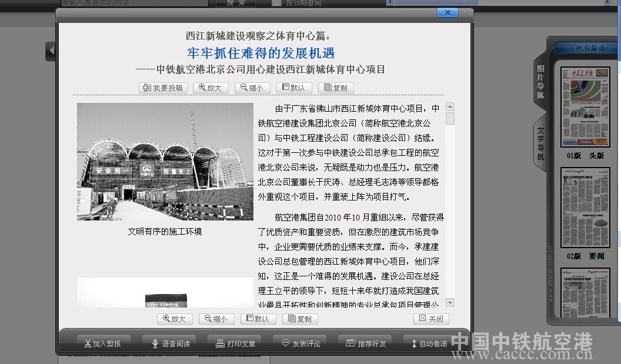Screen dimensions: 621x364
Task: Switch to 图片导航 picture navigation tab
Action: pyautogui.click(x=540, y=82)
